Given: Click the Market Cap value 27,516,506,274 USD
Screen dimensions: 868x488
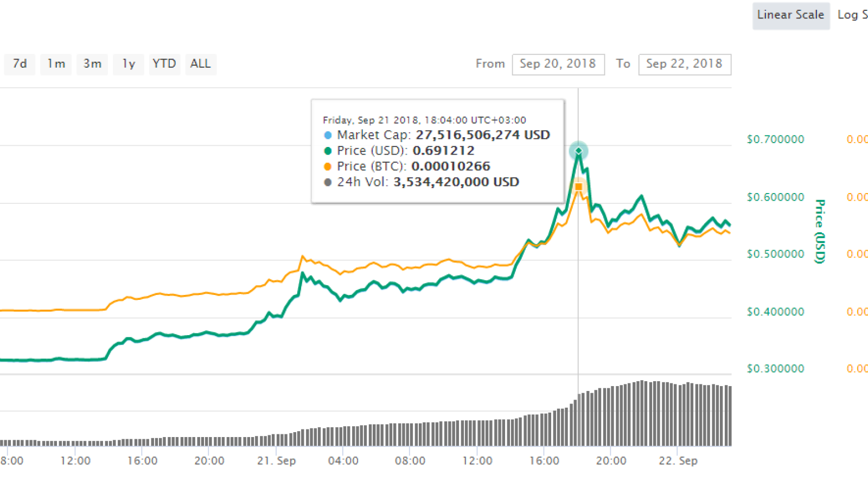Looking at the screenshot, I should [x=483, y=135].
